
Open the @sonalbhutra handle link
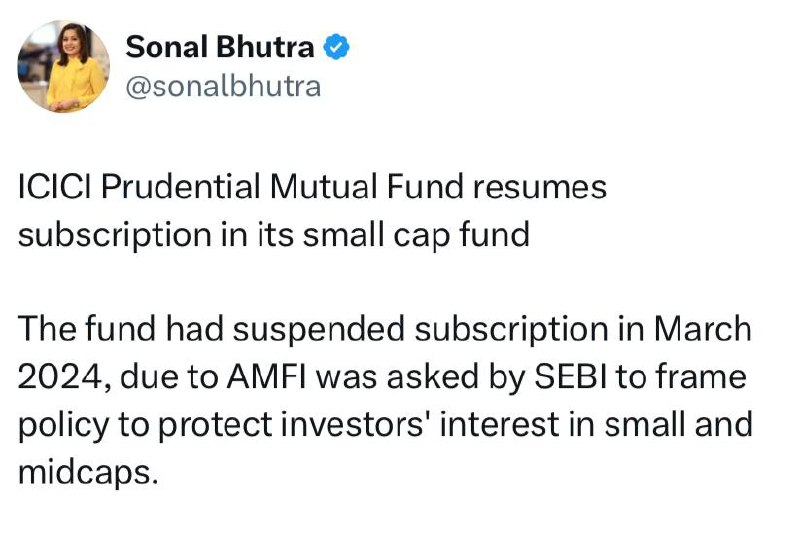click(223, 86)
